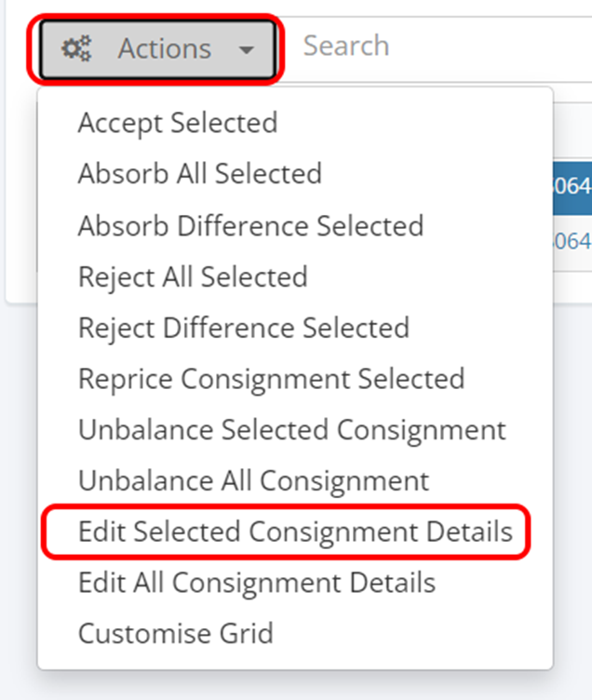Click into the Search input field
Screen dimensions: 592x700
(x=437, y=46)
